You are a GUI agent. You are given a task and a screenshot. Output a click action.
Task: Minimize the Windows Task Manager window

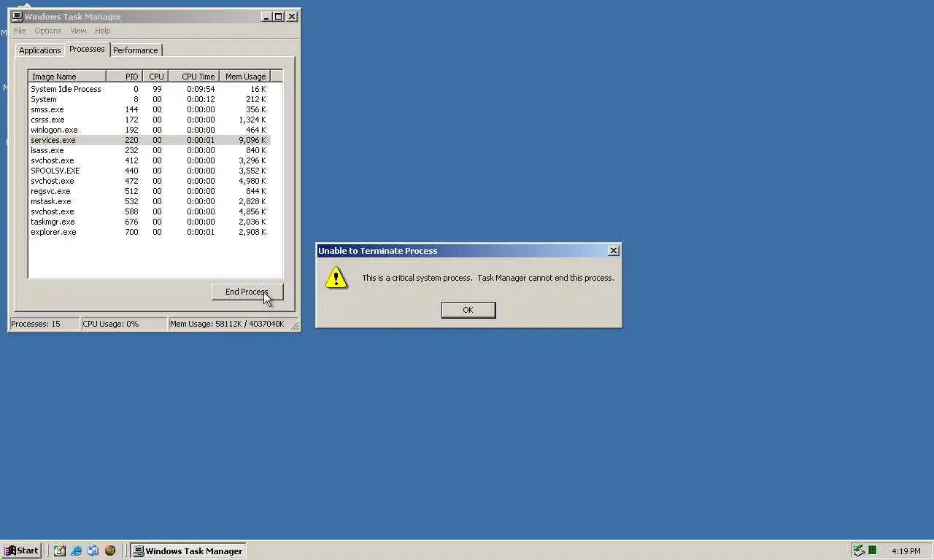(x=266, y=16)
